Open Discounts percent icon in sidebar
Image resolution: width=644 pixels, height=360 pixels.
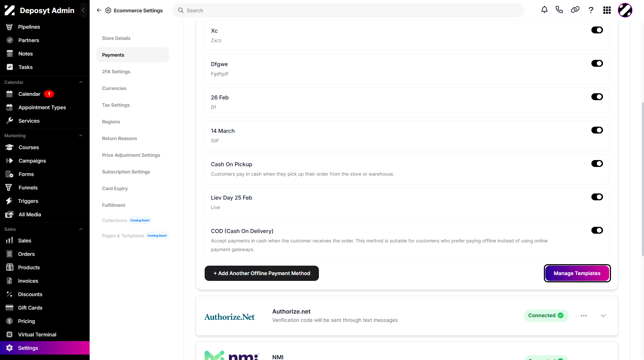pyautogui.click(x=9, y=294)
